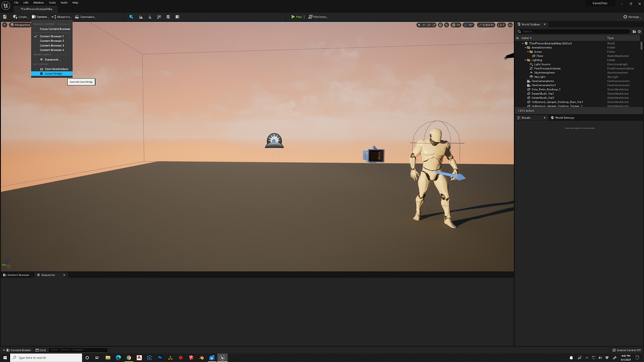
Task: Click the Windows taskbar search box
Action: coord(46,357)
